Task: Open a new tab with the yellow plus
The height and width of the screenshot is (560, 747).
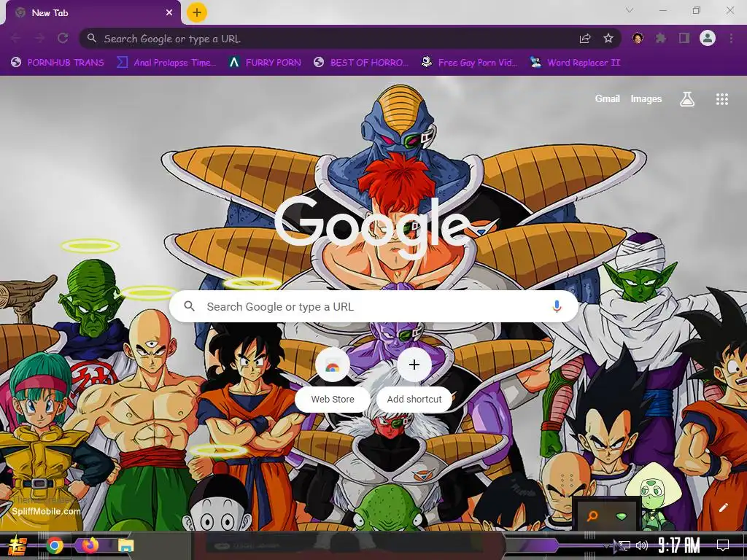Action: [x=197, y=12]
